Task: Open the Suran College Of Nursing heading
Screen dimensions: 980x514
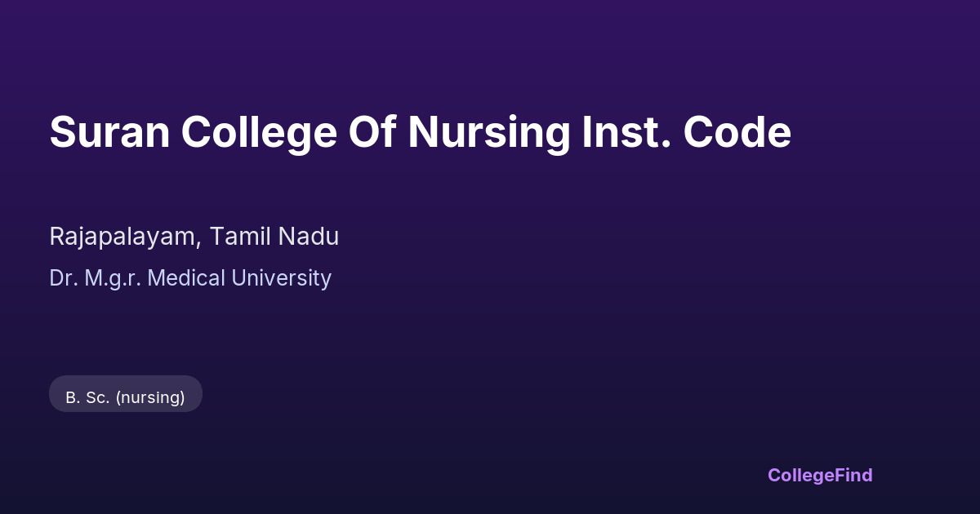Action: (x=420, y=132)
